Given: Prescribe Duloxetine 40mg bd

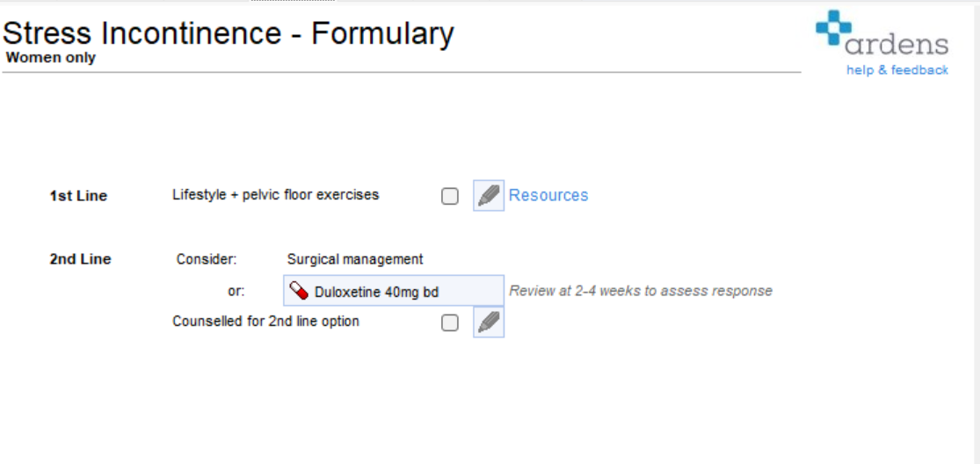Looking at the screenshot, I should coord(394,290).
